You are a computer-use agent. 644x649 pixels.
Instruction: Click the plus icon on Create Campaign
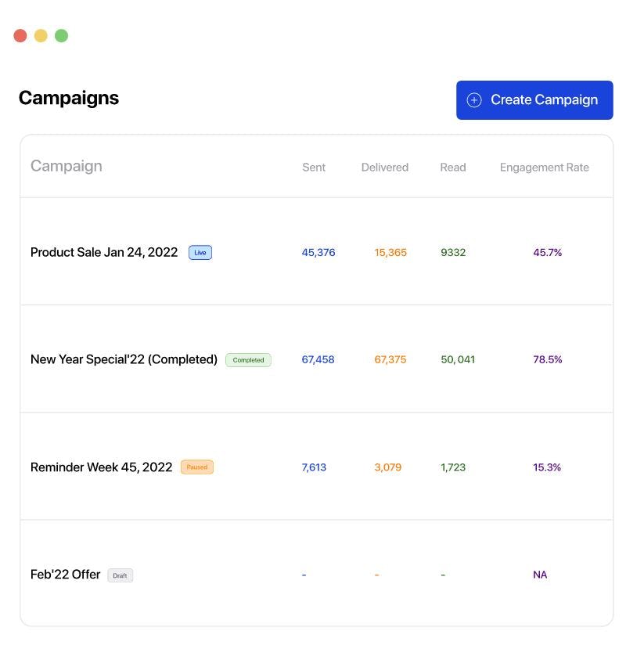473,99
